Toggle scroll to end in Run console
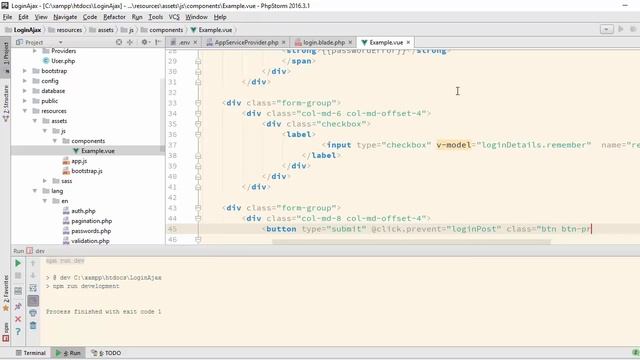 tap(33, 301)
